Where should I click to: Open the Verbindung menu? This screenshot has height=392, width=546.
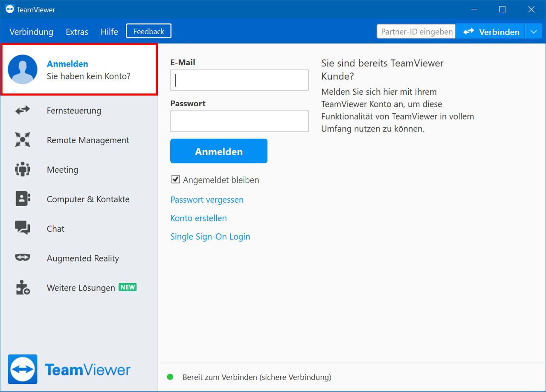click(31, 32)
